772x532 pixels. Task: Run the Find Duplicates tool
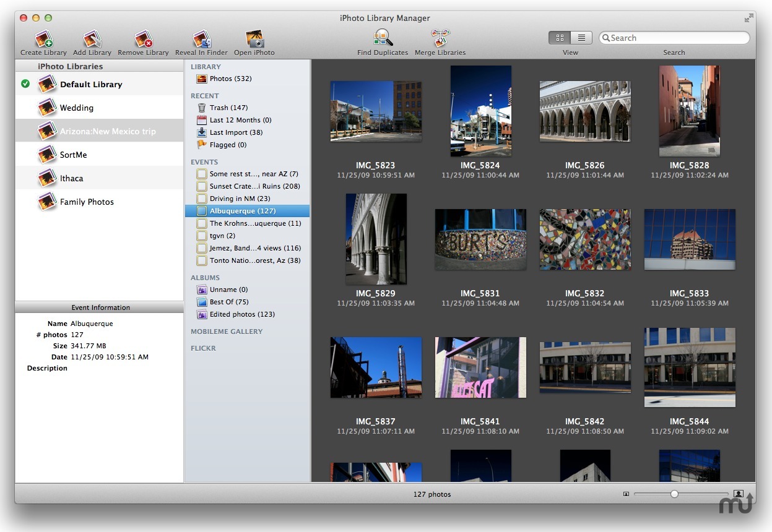pyautogui.click(x=383, y=38)
